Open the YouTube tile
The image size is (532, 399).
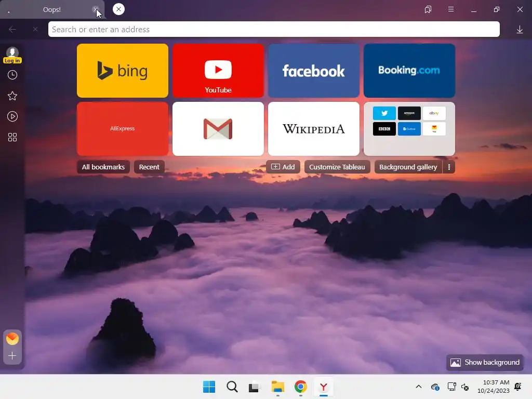click(218, 71)
